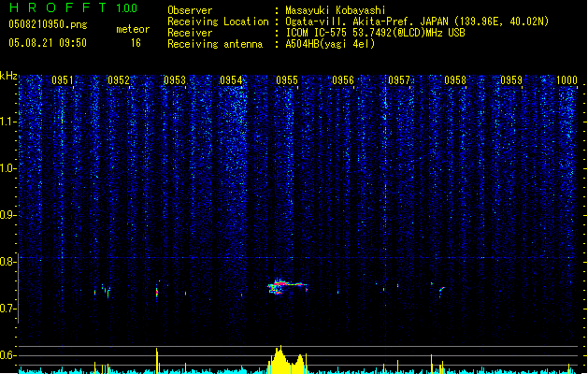Click the 0959 time marker
The image size is (588, 374).
click(511, 80)
